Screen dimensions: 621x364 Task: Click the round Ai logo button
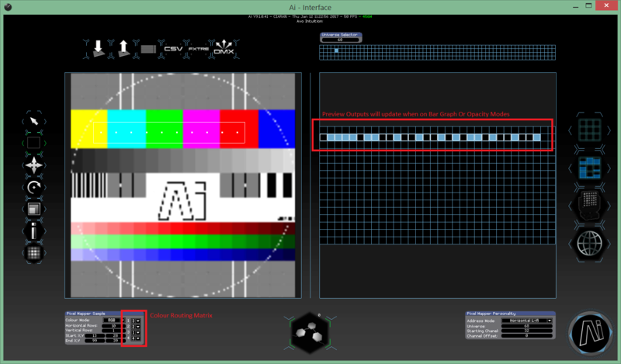coord(591,333)
